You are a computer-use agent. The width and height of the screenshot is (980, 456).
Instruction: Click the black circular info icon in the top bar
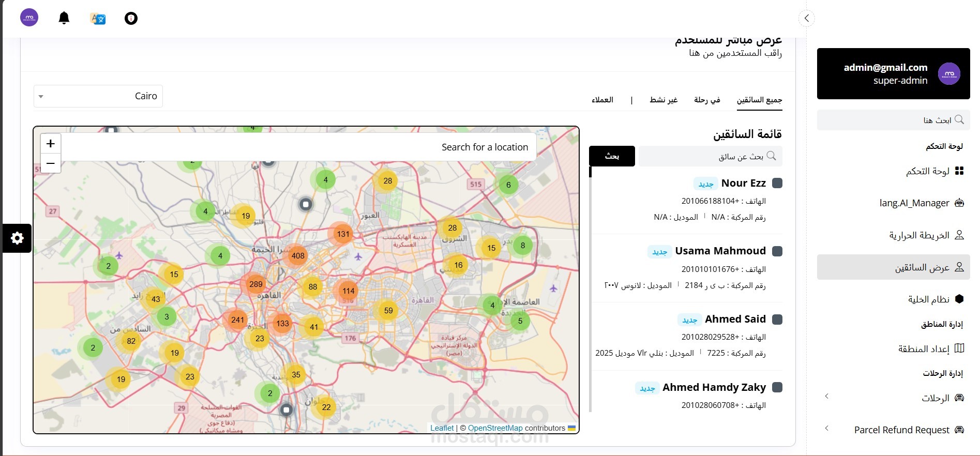point(131,19)
